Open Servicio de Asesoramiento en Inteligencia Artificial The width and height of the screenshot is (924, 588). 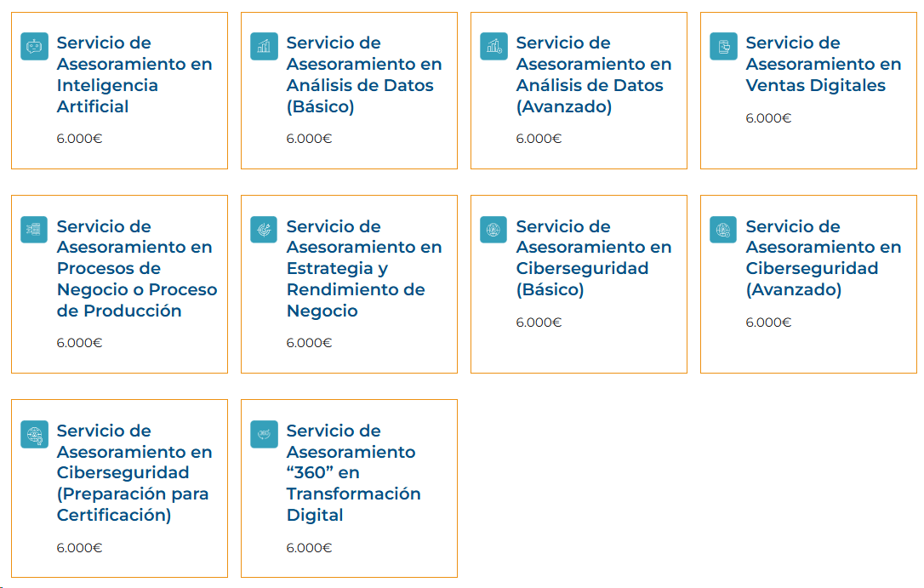[x=134, y=75]
